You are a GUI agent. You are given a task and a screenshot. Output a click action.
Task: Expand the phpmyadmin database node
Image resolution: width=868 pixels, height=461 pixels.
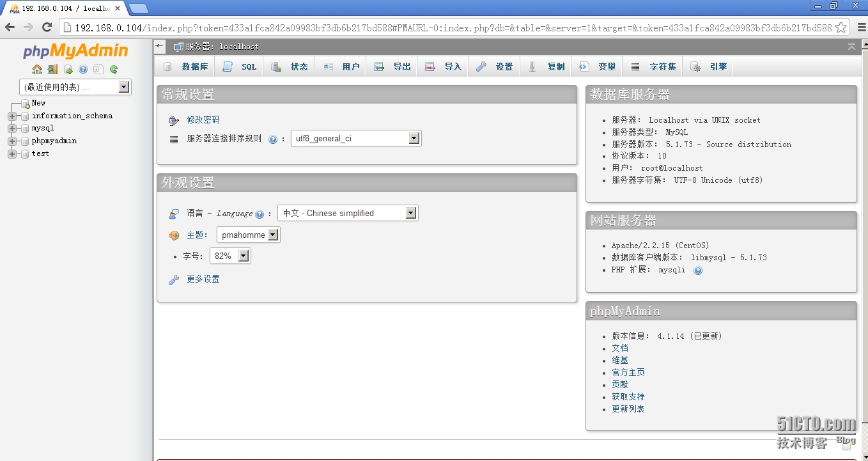coord(12,141)
